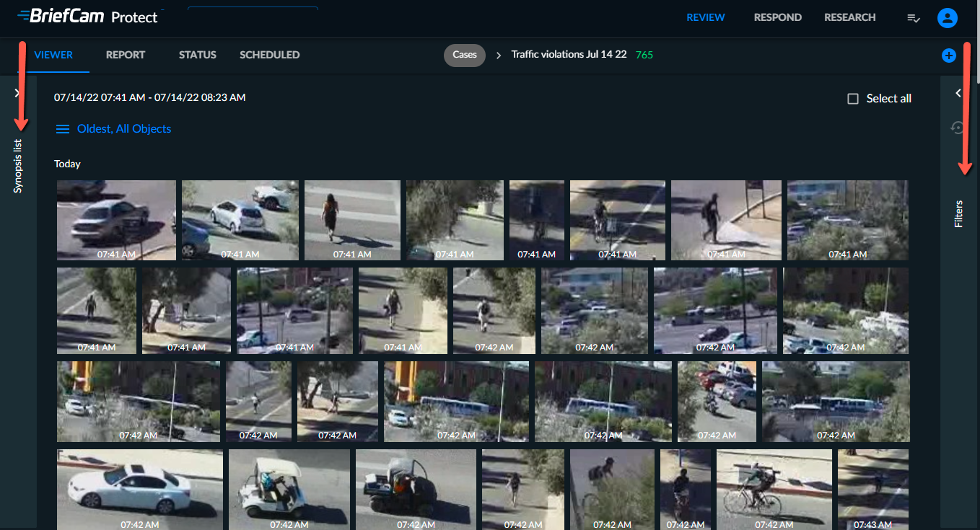Click the user profile avatar icon

pyautogui.click(x=947, y=18)
